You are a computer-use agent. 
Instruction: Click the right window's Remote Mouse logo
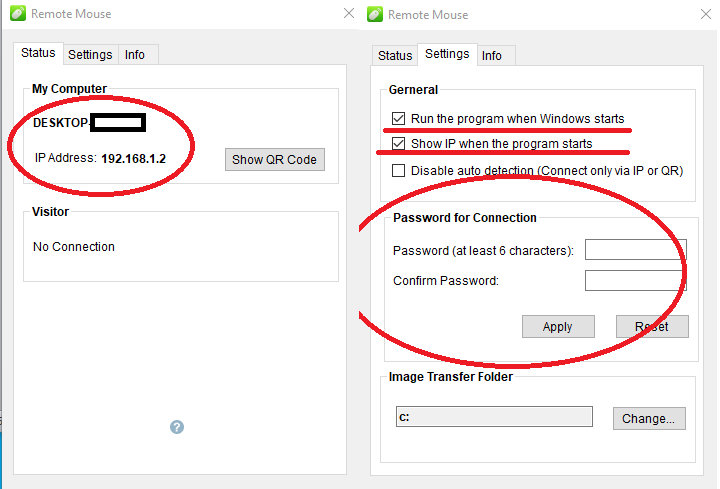[375, 14]
